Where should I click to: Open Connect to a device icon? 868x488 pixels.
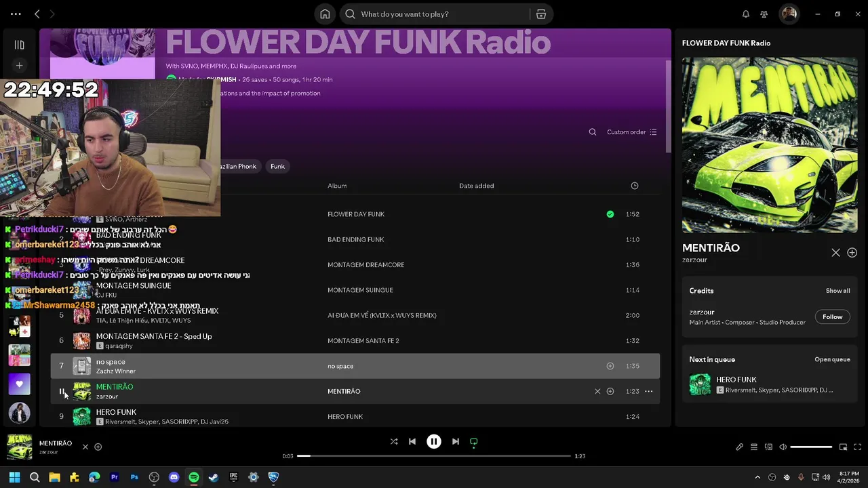click(768, 447)
